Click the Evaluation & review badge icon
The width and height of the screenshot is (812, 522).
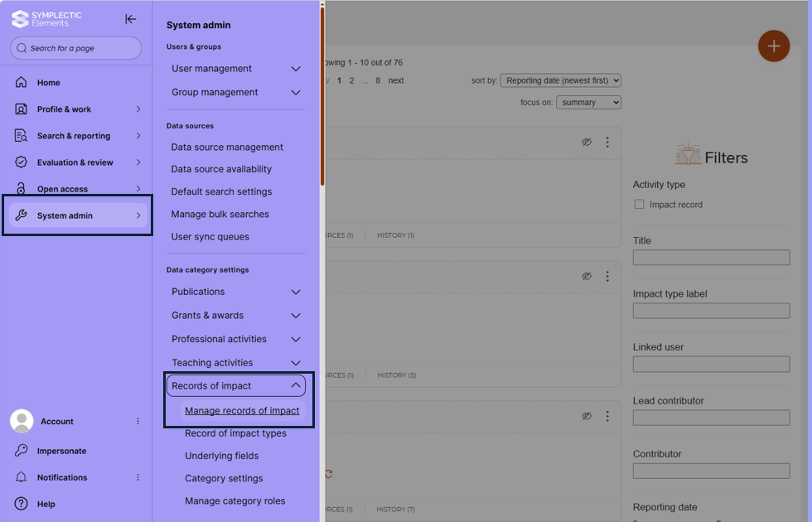click(21, 162)
